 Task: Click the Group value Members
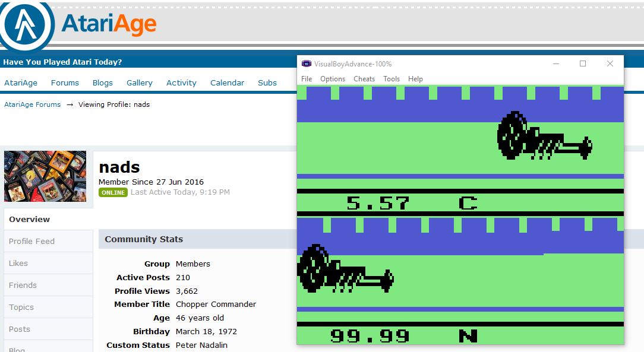193,264
